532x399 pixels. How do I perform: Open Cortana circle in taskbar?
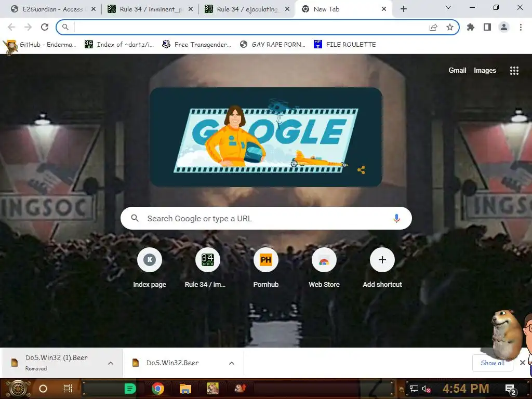[x=43, y=389]
